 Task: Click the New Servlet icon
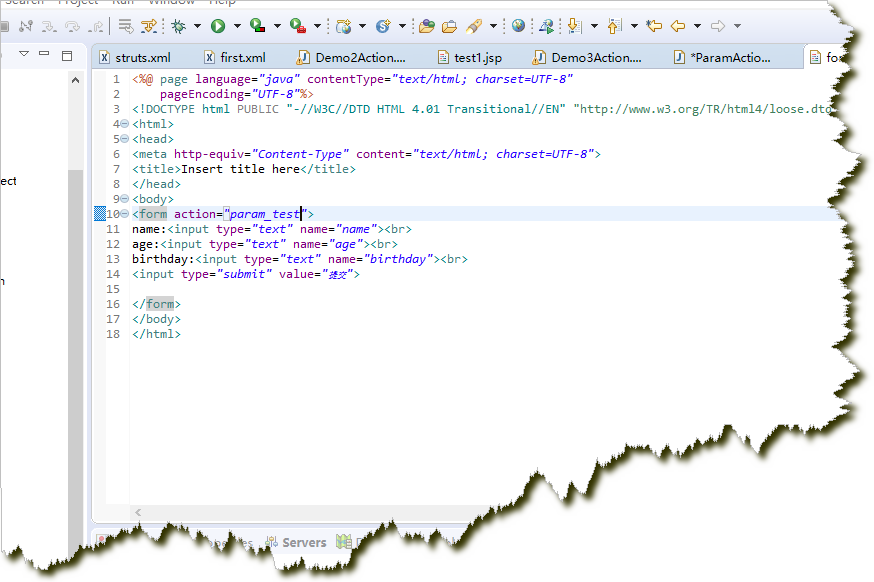(x=383, y=26)
